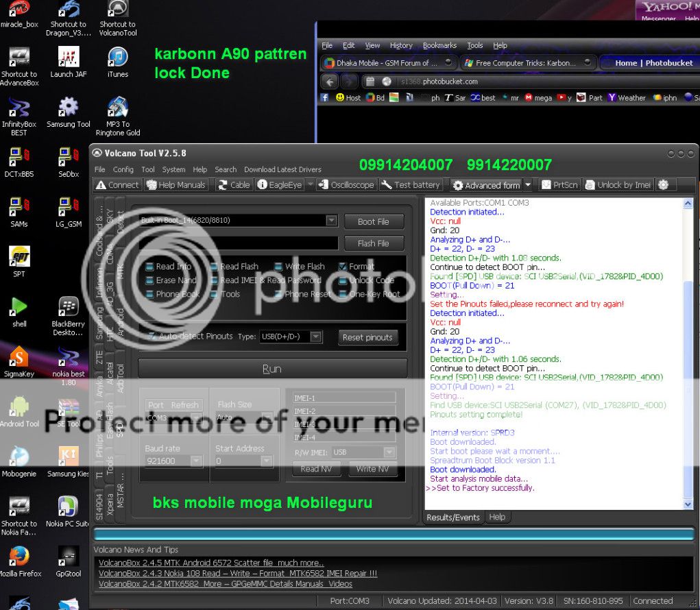
Task: Enable the Erase Nand checkbox
Action: (x=150, y=281)
